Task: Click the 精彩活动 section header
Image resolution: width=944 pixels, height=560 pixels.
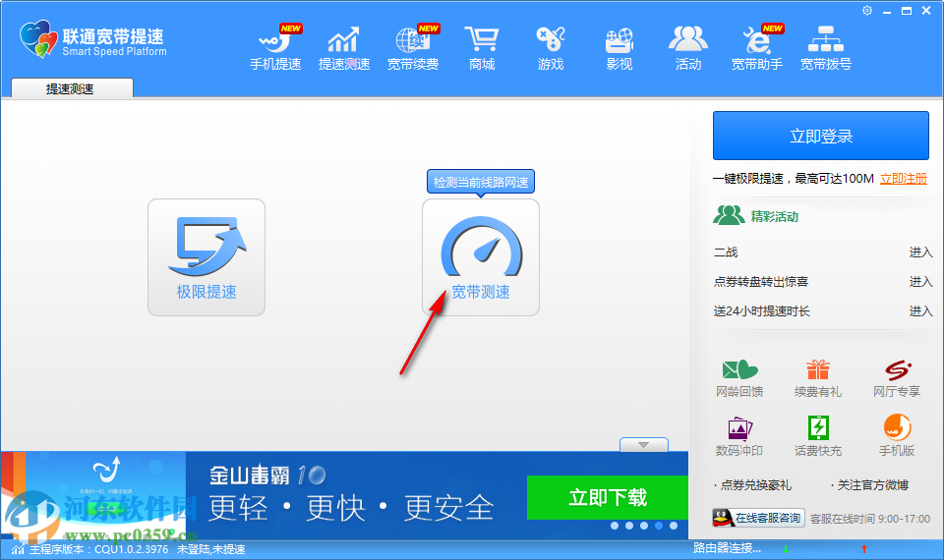Action: pyautogui.click(x=755, y=216)
